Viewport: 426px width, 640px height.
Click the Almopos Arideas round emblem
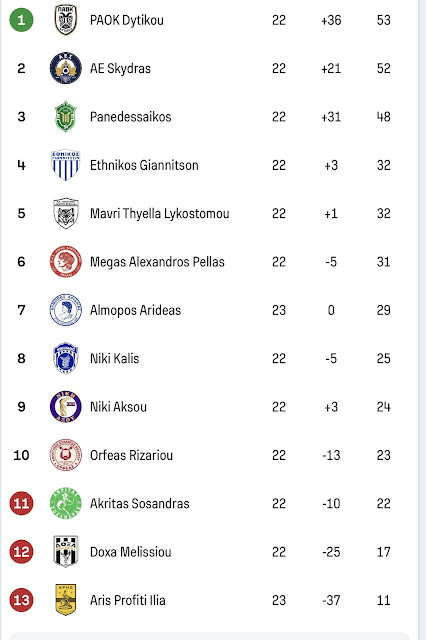[66, 310]
